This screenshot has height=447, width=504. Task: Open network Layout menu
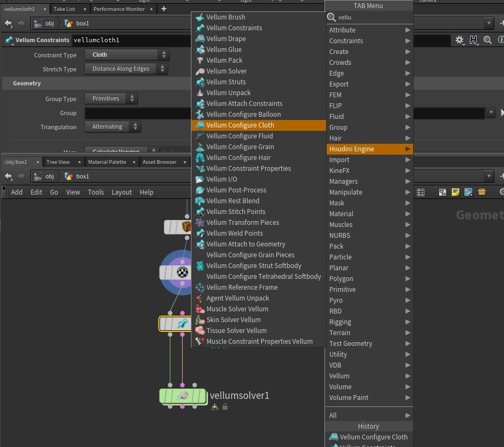[122, 192]
